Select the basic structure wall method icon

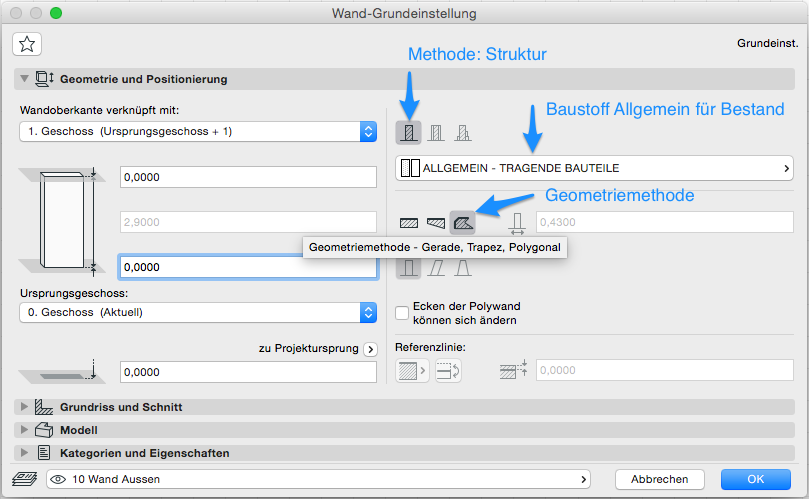pyautogui.click(x=408, y=132)
